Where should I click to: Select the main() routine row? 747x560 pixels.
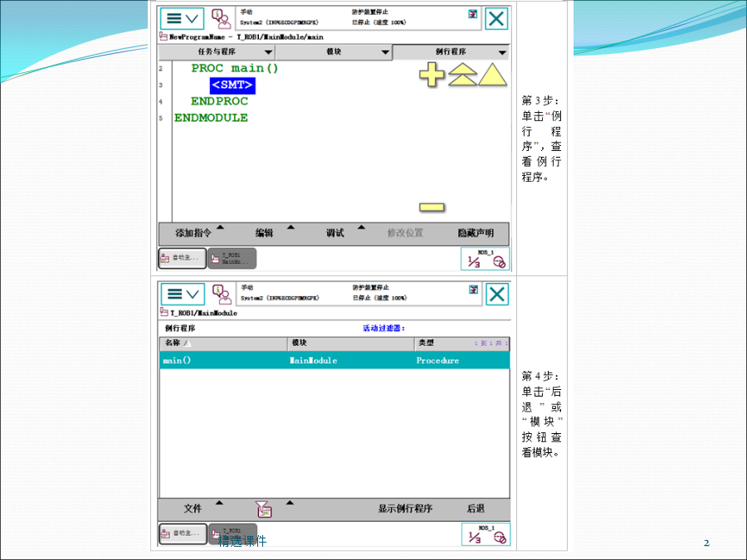[x=334, y=361]
